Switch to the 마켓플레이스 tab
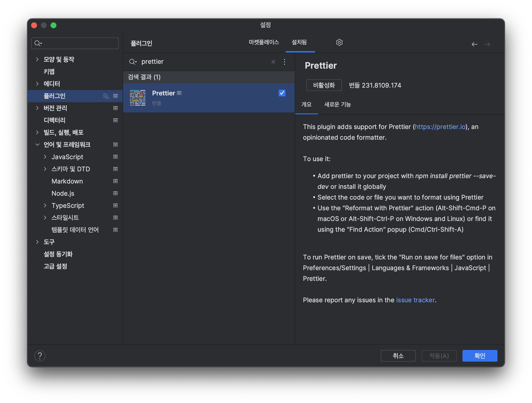 (x=264, y=42)
